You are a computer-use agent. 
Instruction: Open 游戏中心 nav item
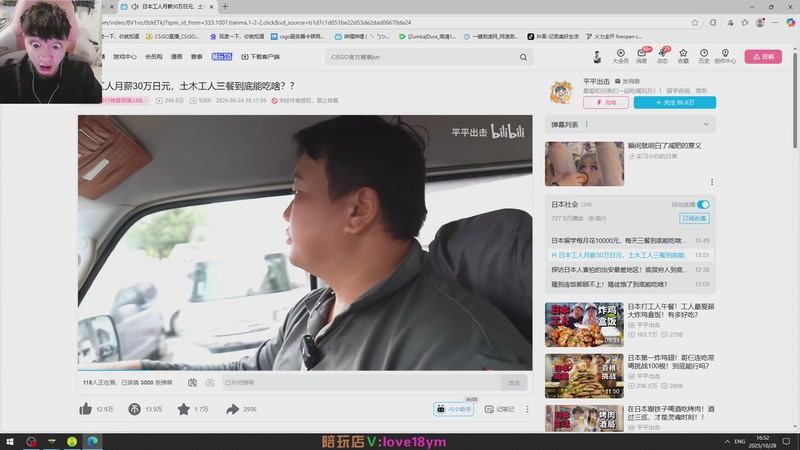point(124,57)
